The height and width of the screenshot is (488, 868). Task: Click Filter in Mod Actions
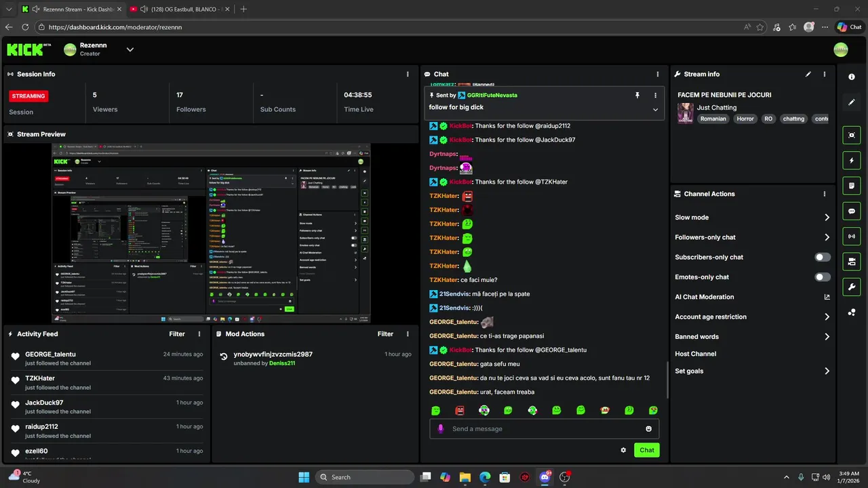[x=385, y=333]
